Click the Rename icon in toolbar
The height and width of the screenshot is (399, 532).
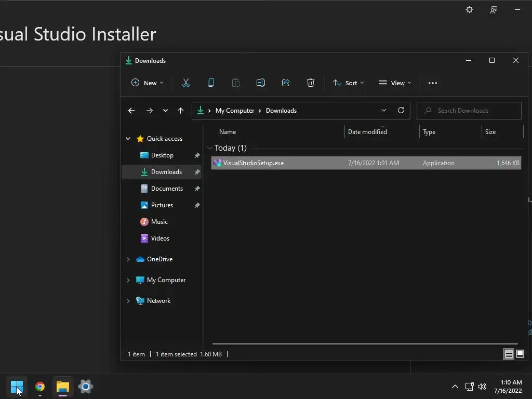(x=261, y=83)
